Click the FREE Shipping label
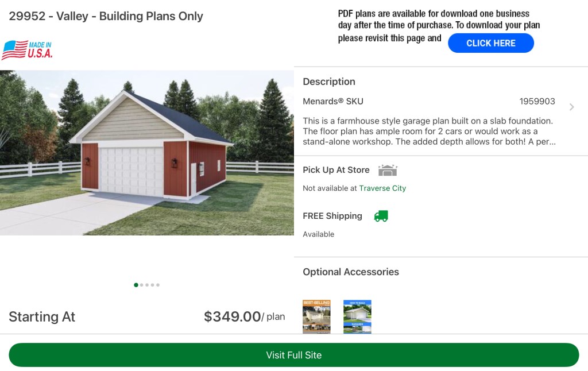Image resolution: width=588 pixels, height=371 pixels. 332,216
